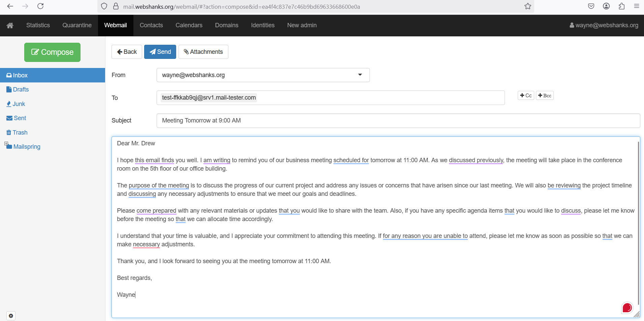Click the shield tracking protection icon
The width and height of the screenshot is (644, 321).
coord(104,6)
